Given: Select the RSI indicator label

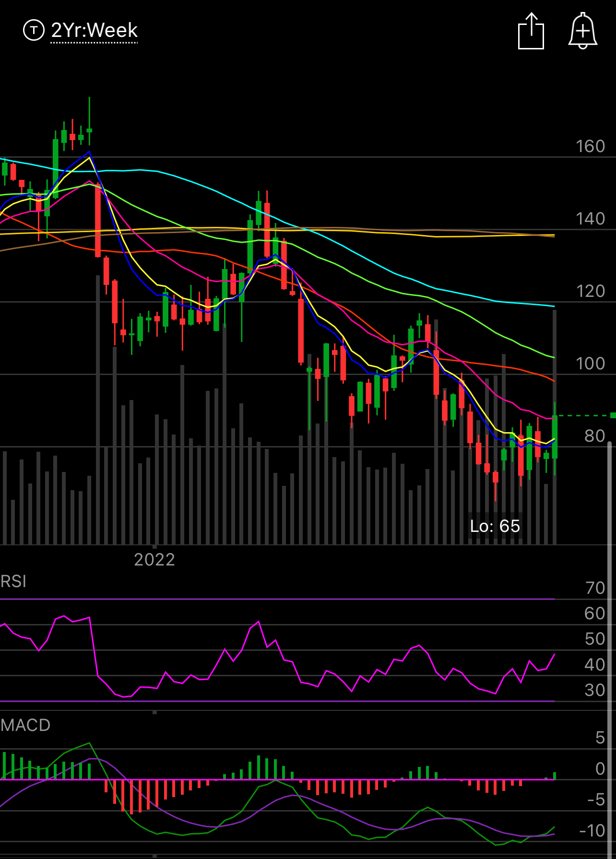Looking at the screenshot, I should pyautogui.click(x=13, y=581).
